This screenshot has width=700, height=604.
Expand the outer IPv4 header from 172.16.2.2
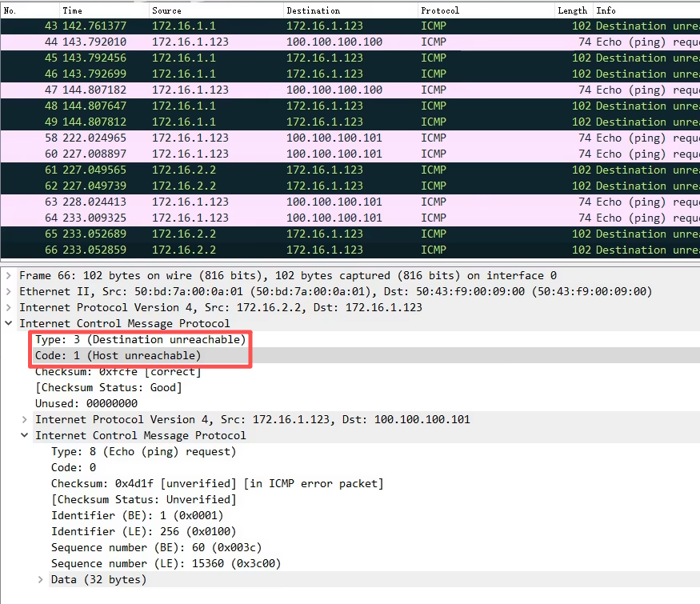tap(8, 307)
